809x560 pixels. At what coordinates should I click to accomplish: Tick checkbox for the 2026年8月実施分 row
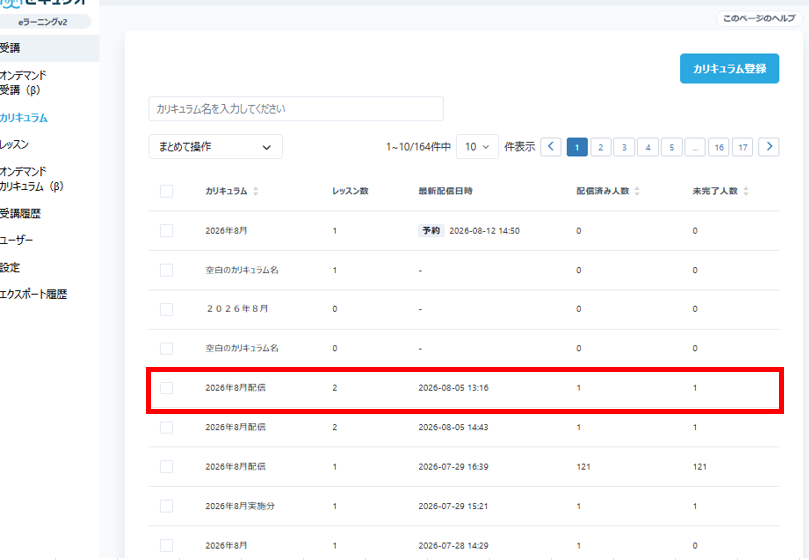(x=166, y=506)
